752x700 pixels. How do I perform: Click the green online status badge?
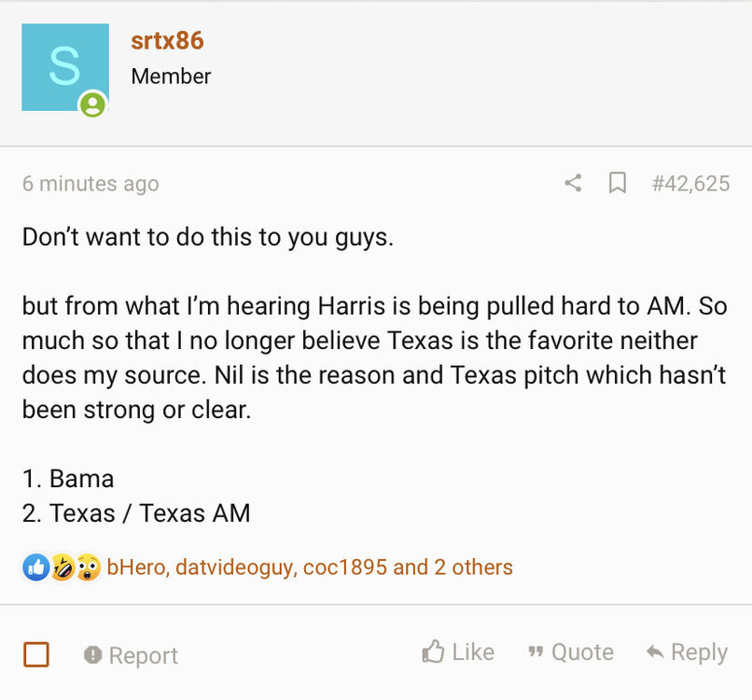(91, 105)
